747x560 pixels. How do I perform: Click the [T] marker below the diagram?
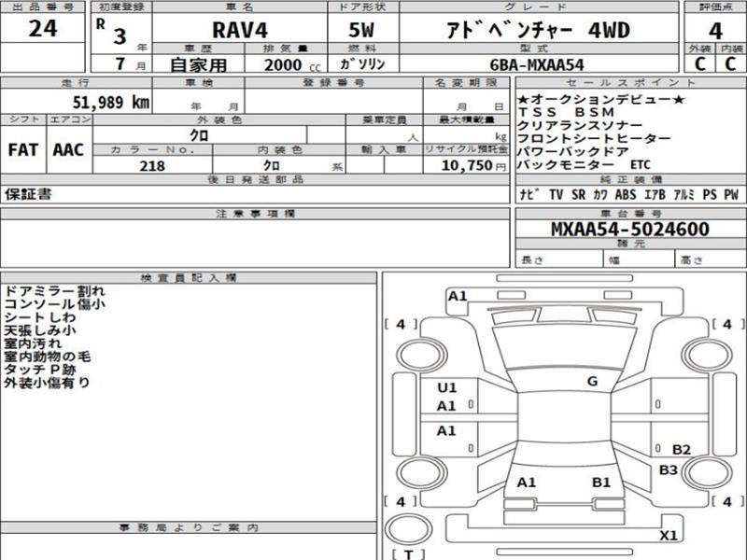[x=407, y=554]
